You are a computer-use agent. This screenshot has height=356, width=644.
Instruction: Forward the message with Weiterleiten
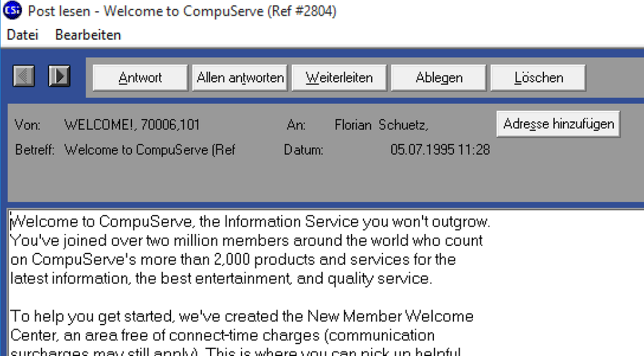point(339,78)
